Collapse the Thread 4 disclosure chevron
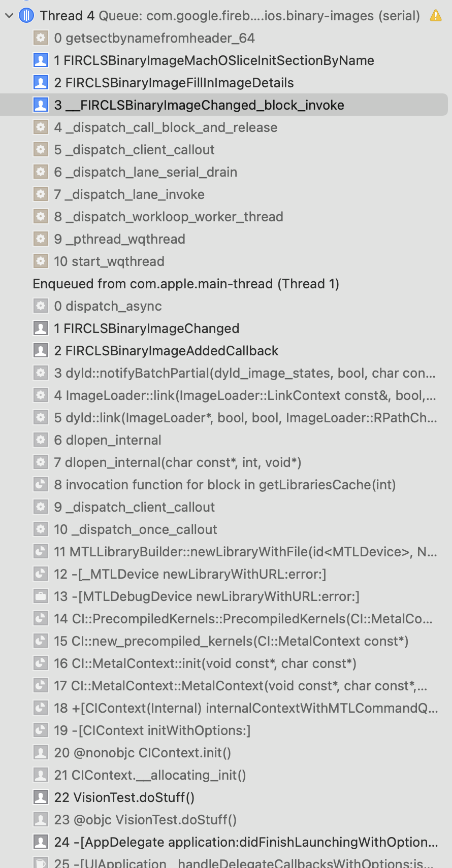This screenshot has width=452, height=868. [9, 16]
